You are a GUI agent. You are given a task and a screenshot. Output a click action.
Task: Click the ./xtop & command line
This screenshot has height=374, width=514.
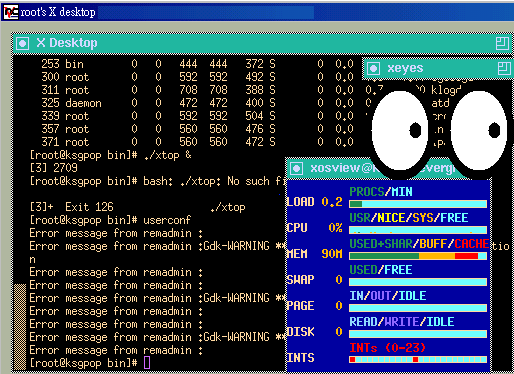111,155
